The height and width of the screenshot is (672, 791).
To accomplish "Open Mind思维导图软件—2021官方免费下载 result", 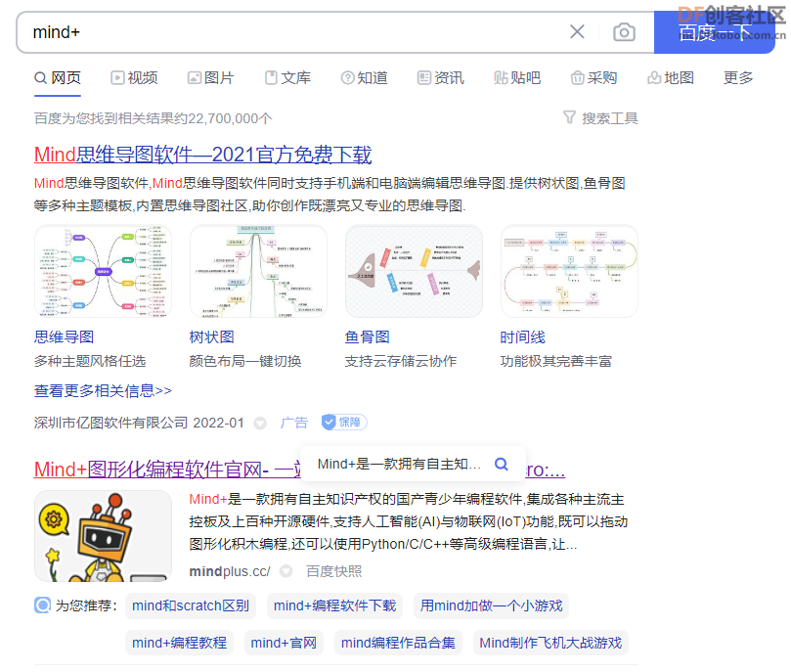I will pyautogui.click(x=202, y=155).
